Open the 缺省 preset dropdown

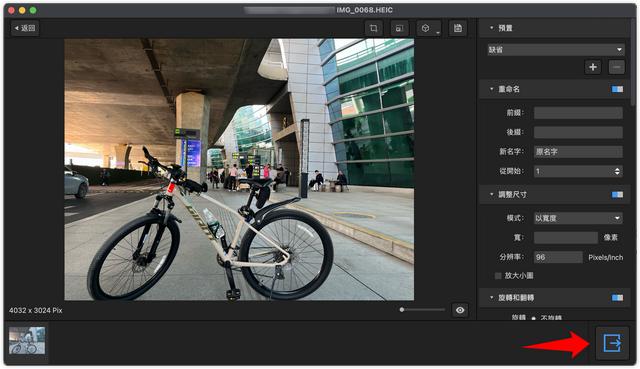(x=556, y=50)
